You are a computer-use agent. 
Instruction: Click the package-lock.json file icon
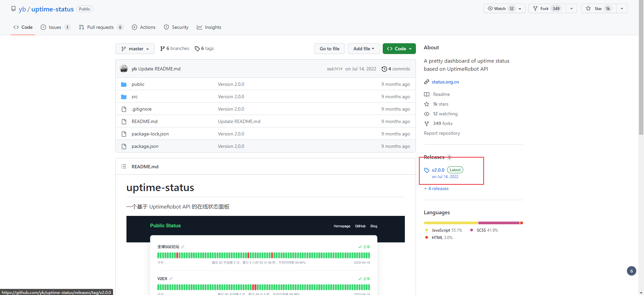pyautogui.click(x=124, y=134)
